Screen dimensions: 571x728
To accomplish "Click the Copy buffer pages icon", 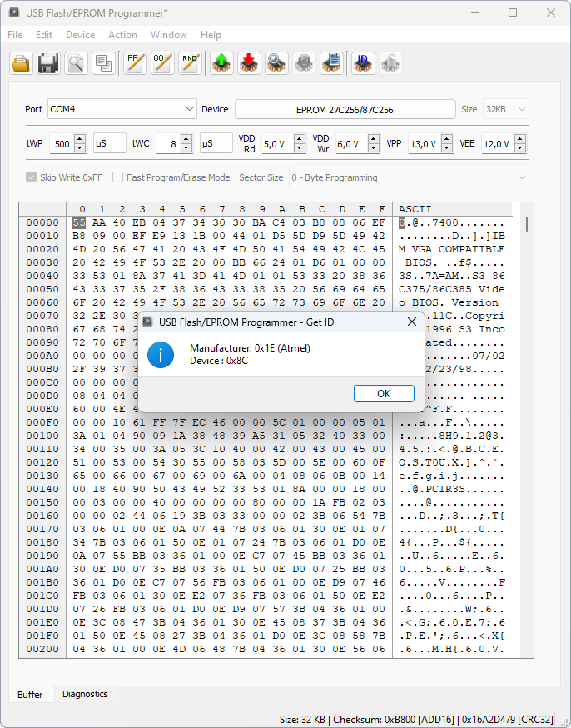I will pyautogui.click(x=103, y=63).
